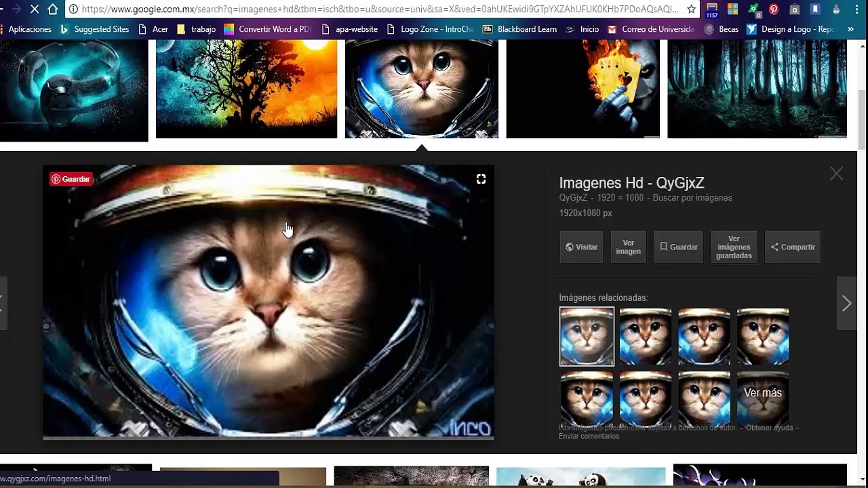Screen dimensions: 868x488
Task: View the cat image in fullscreen
Action: 481,179
